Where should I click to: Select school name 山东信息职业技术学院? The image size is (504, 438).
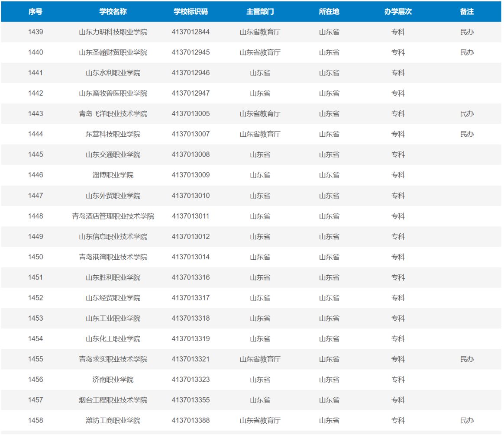[113, 236]
